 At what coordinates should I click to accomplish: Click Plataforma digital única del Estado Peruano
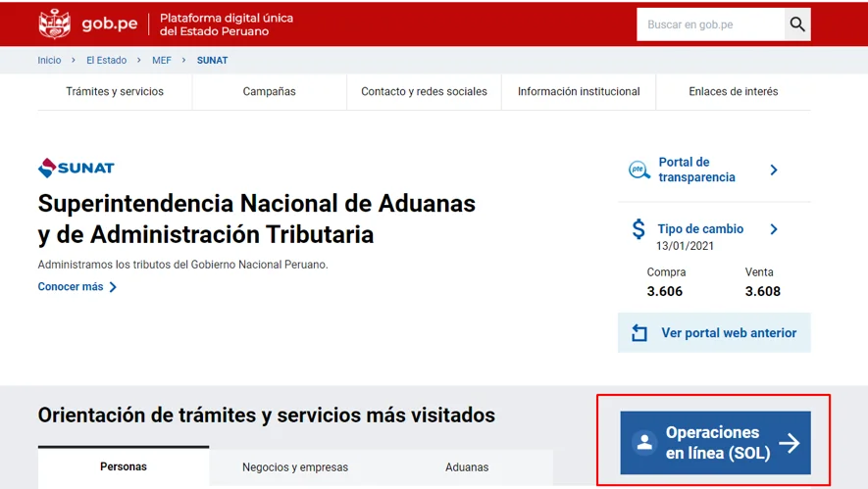click(x=227, y=24)
